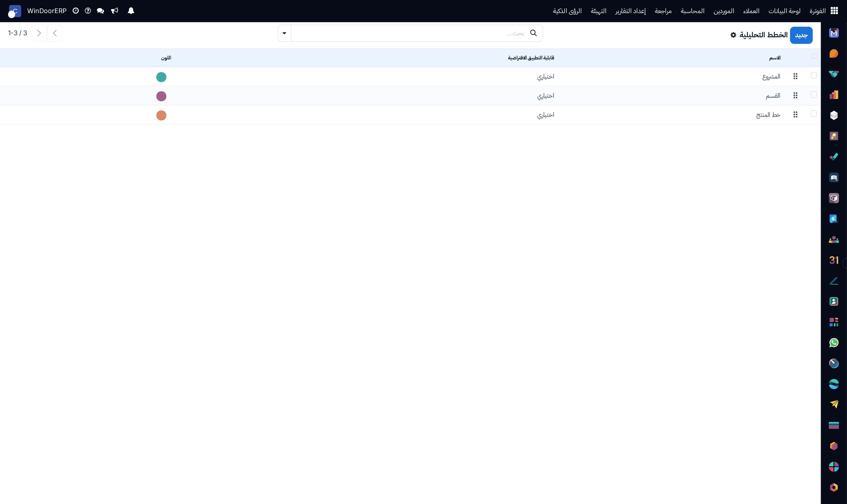Viewport: 847px width, 504px height.
Task: Open the المشروع plan record
Action: [771, 77]
